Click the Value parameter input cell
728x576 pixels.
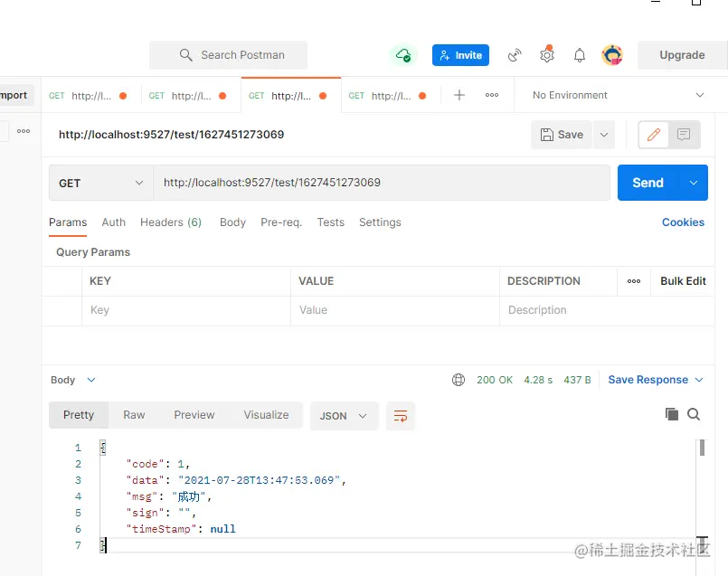pos(395,310)
